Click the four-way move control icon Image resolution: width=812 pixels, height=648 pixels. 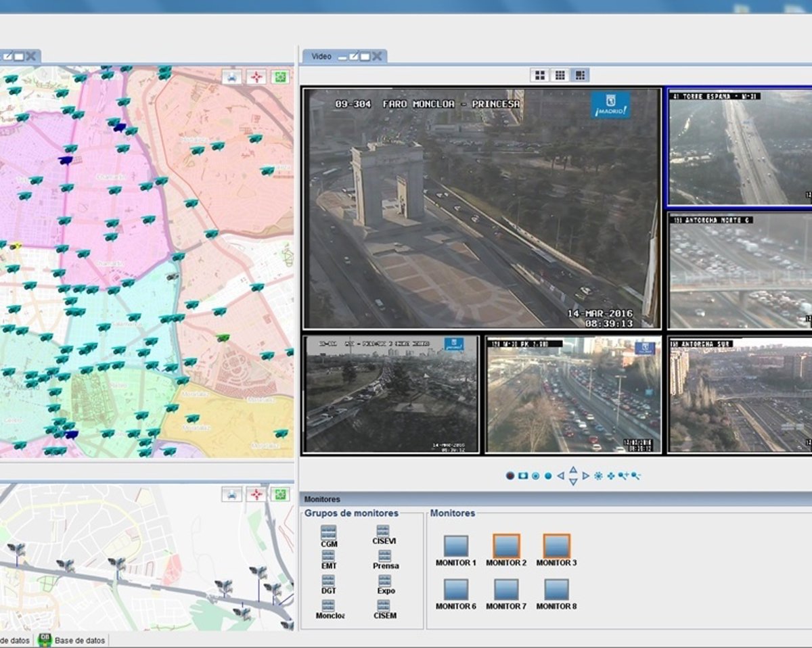click(611, 476)
